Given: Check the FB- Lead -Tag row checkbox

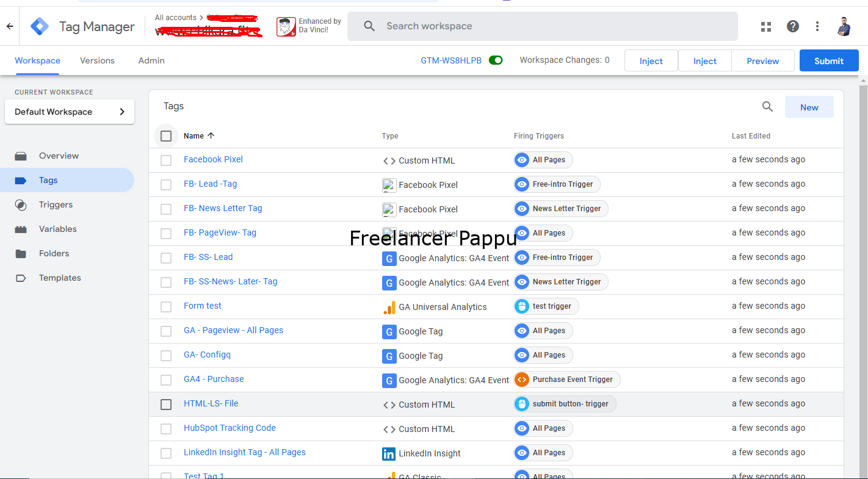Looking at the screenshot, I should [166, 185].
